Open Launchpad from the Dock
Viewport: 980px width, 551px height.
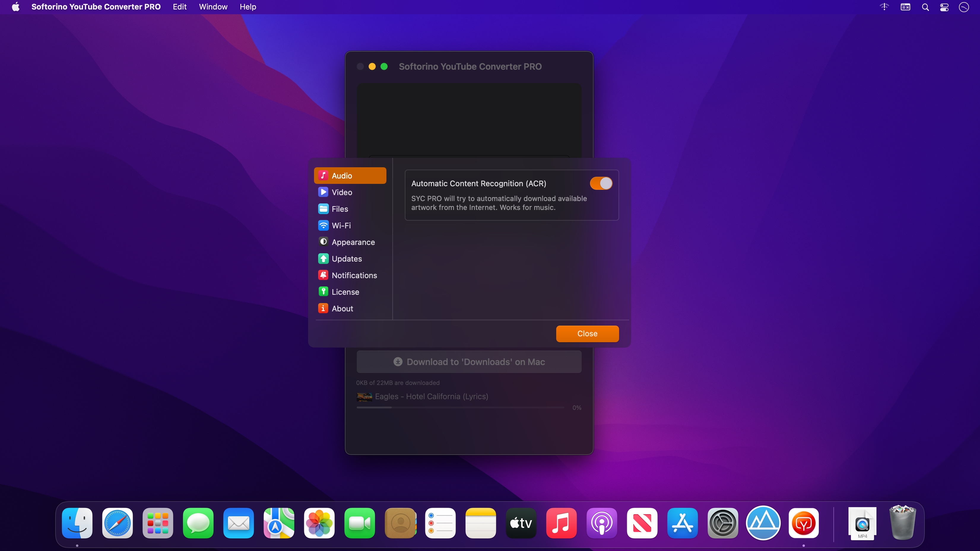(x=158, y=523)
